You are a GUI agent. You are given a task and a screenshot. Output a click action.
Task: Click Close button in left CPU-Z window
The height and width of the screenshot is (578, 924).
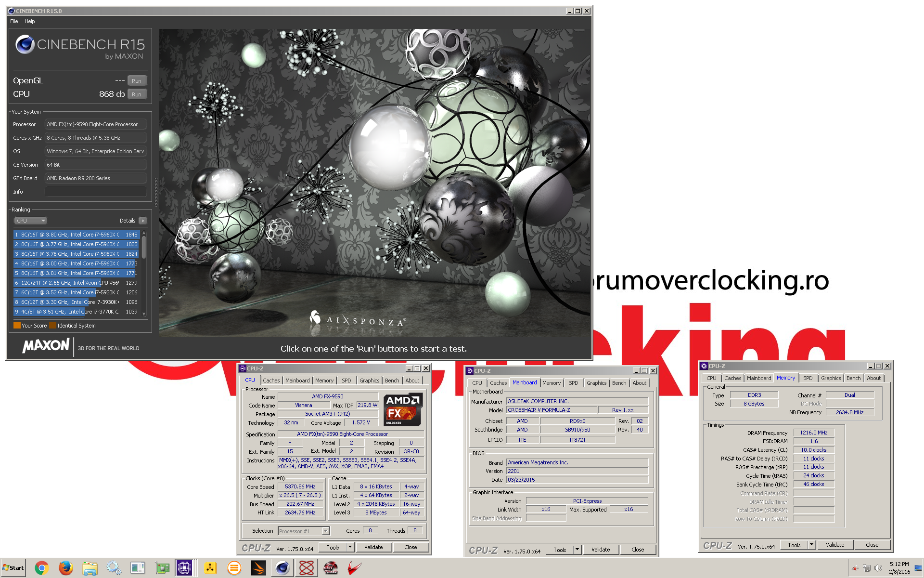click(x=411, y=547)
